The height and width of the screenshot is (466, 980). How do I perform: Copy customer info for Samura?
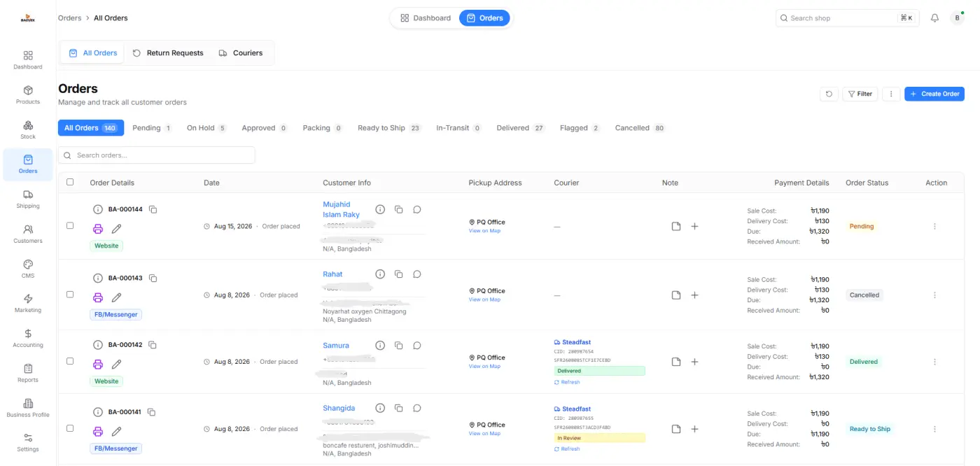[398, 346]
